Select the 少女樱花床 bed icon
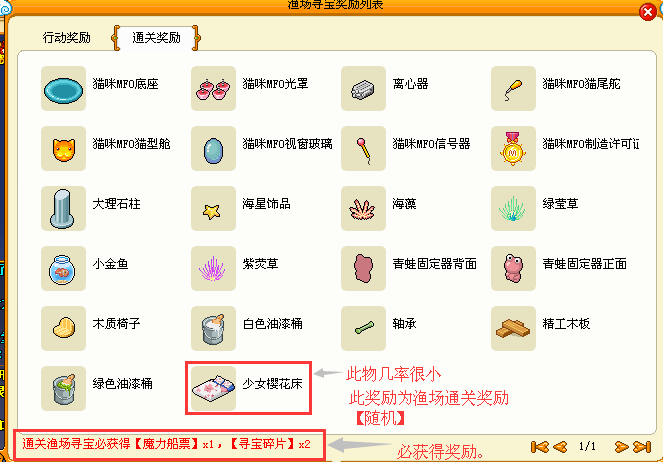The height and width of the screenshot is (462, 663). click(213, 389)
